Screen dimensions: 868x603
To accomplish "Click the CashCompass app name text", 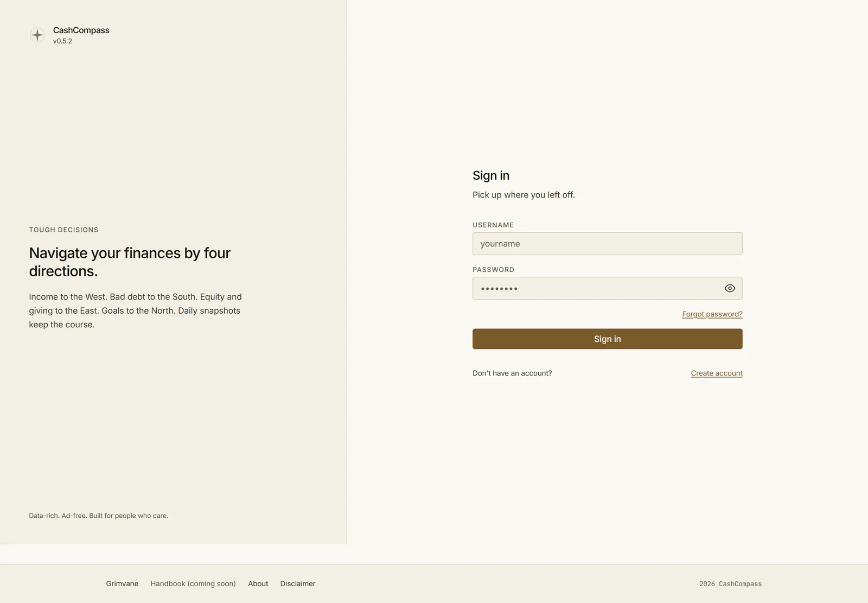I will tap(81, 30).
